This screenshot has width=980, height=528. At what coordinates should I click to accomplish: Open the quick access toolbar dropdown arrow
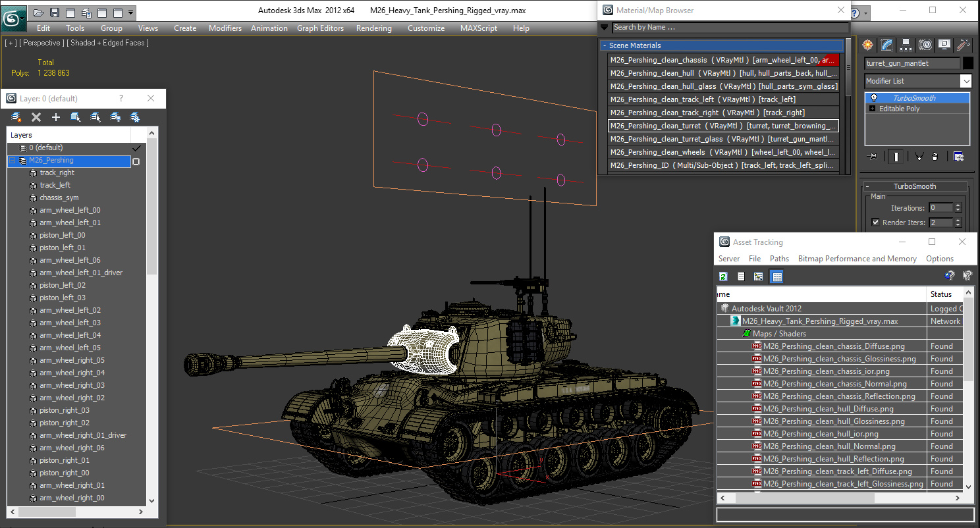tap(130, 13)
